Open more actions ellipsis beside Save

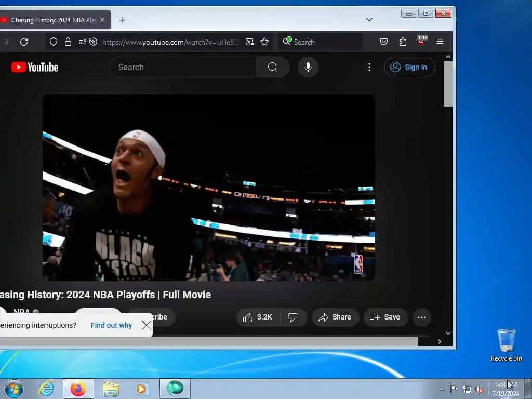pyautogui.click(x=422, y=317)
